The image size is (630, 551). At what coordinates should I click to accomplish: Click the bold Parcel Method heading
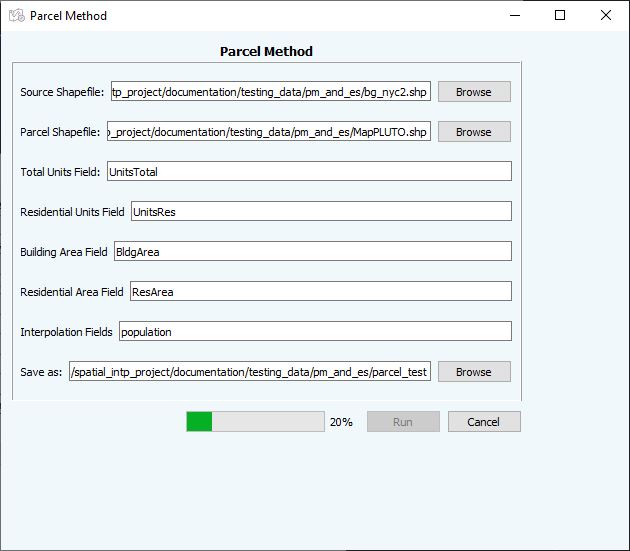coord(266,51)
